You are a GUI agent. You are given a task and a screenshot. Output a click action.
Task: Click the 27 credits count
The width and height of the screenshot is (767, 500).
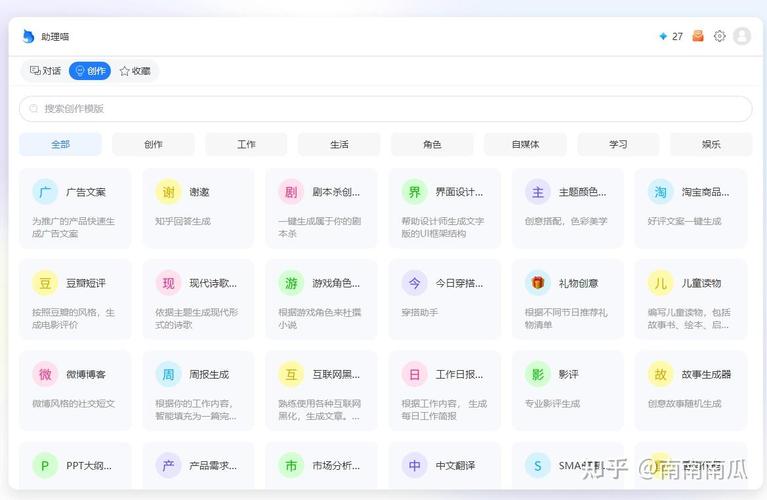point(677,36)
